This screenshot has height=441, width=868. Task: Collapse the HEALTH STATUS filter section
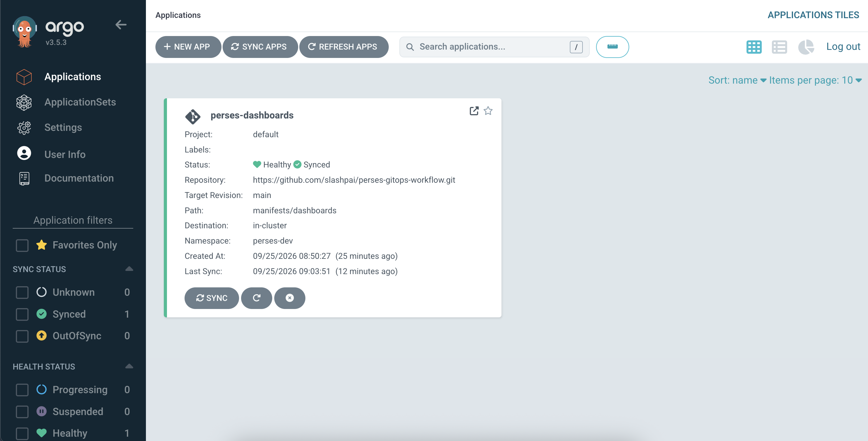pos(129,366)
